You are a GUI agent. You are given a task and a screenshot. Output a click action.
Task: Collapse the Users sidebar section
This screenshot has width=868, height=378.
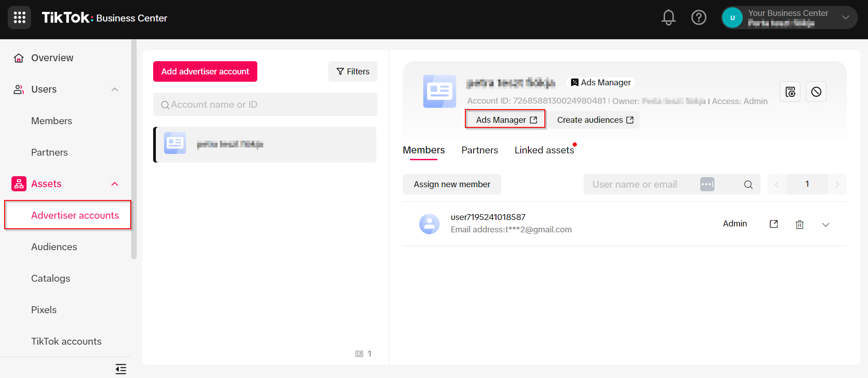[115, 89]
